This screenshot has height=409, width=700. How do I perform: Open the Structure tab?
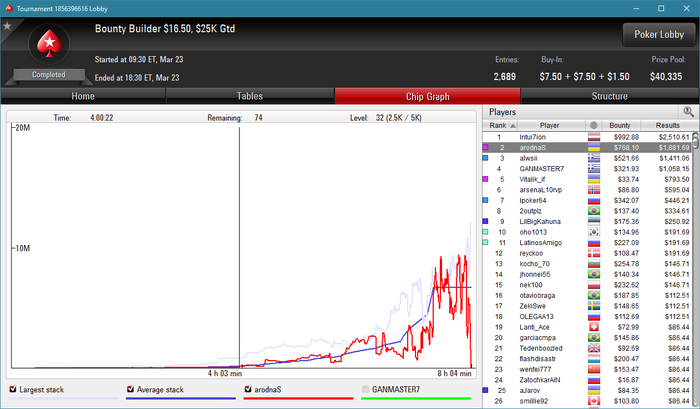[609, 96]
